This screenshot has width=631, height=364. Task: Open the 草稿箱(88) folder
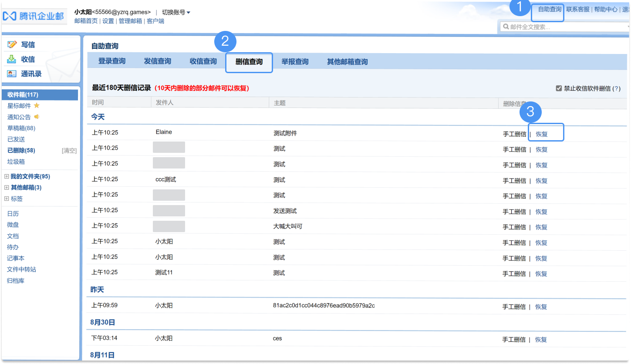pos(21,128)
